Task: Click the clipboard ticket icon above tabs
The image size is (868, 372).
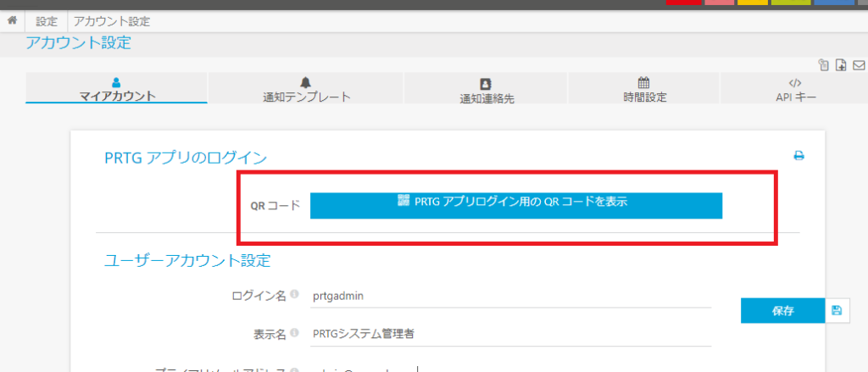Action: click(824, 64)
